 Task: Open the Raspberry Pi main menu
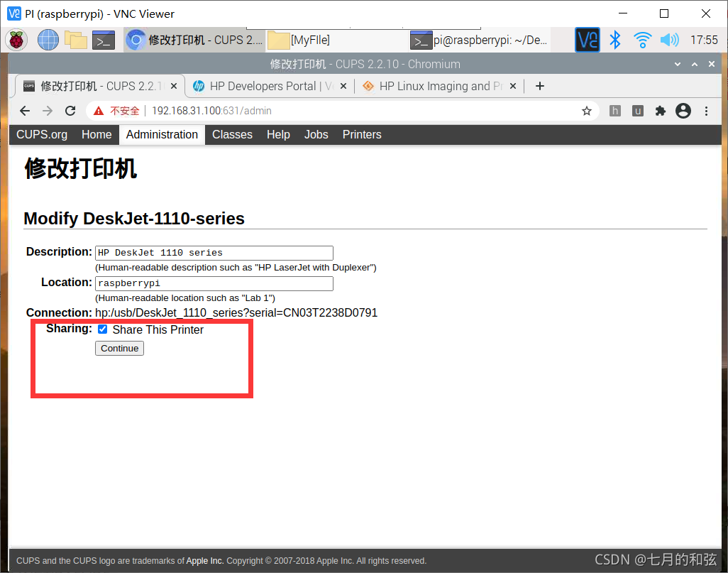16,40
